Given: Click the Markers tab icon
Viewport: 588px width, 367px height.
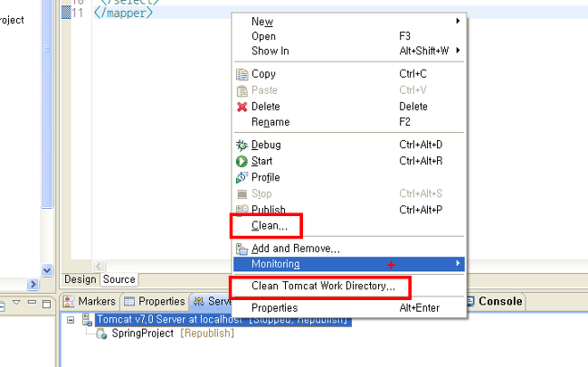Looking at the screenshot, I should click(x=69, y=301).
